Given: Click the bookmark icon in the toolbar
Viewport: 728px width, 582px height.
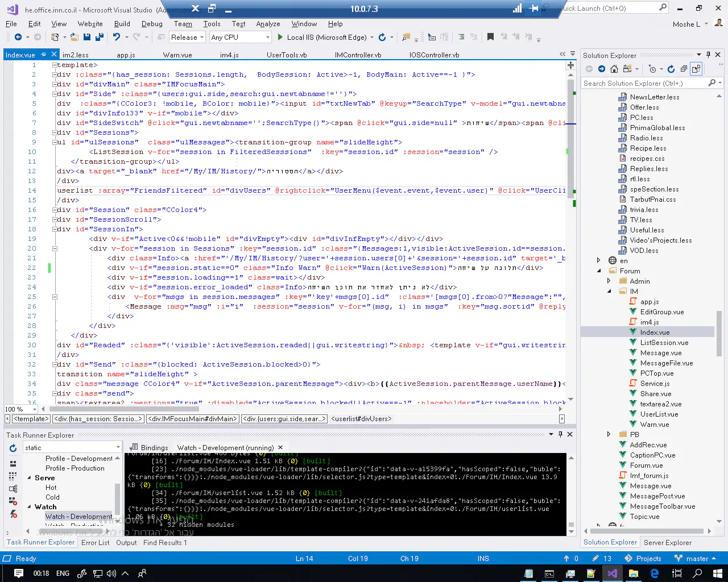Looking at the screenshot, I should point(490,37).
